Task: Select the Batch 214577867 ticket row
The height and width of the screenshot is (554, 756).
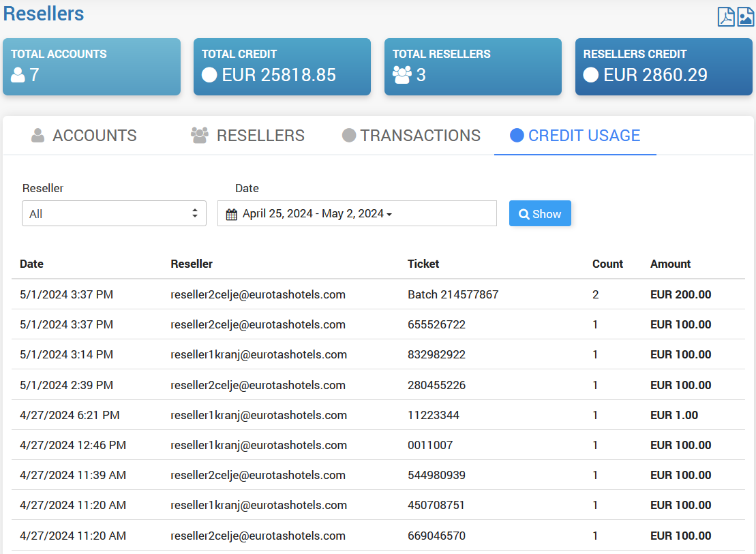Action: 453,295
